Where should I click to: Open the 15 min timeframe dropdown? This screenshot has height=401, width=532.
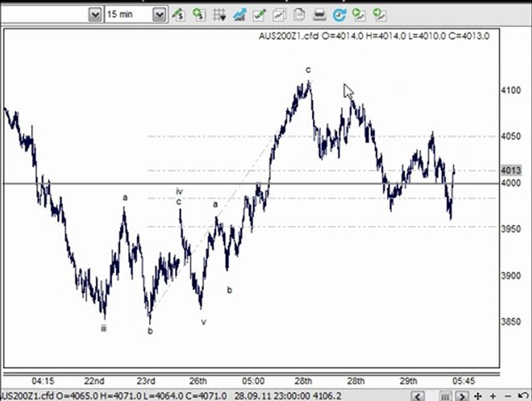(x=159, y=14)
